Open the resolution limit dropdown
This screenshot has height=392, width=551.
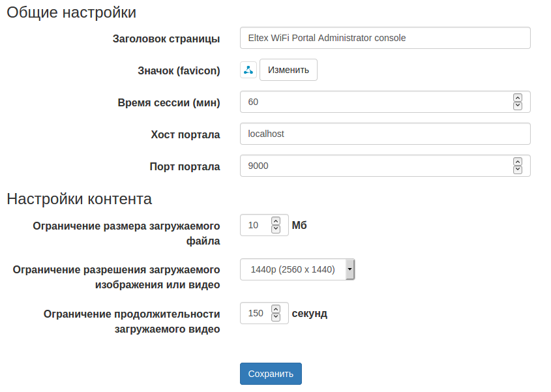(x=292, y=269)
